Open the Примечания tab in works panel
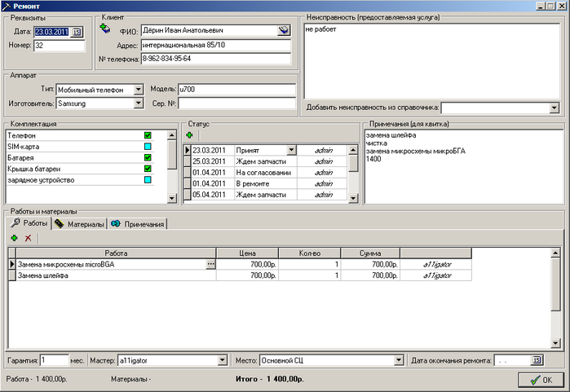 tap(139, 224)
